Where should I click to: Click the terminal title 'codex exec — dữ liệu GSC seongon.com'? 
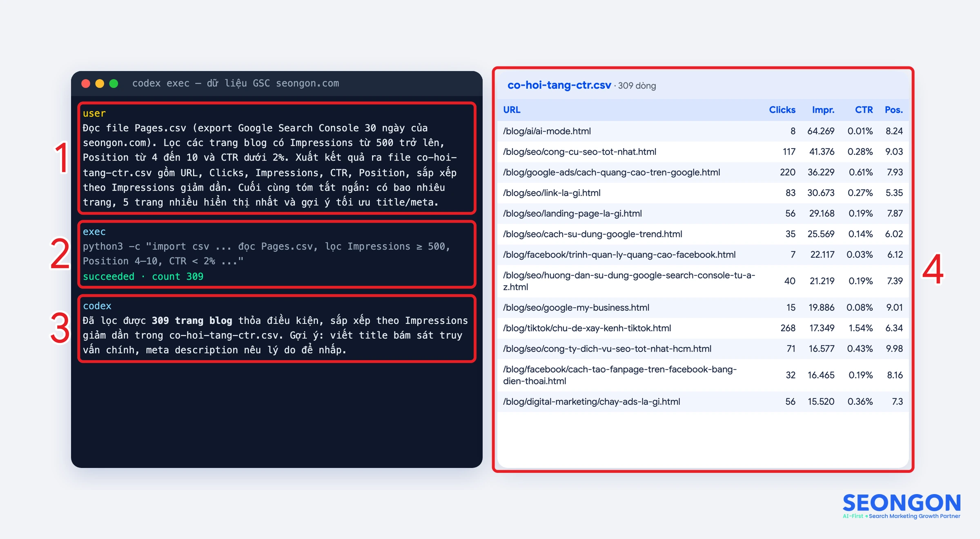[x=236, y=83]
